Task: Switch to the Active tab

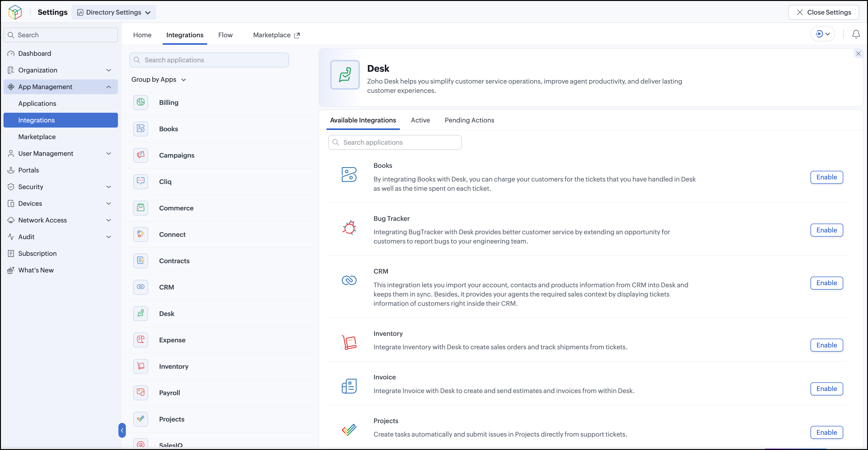Action: (x=420, y=120)
